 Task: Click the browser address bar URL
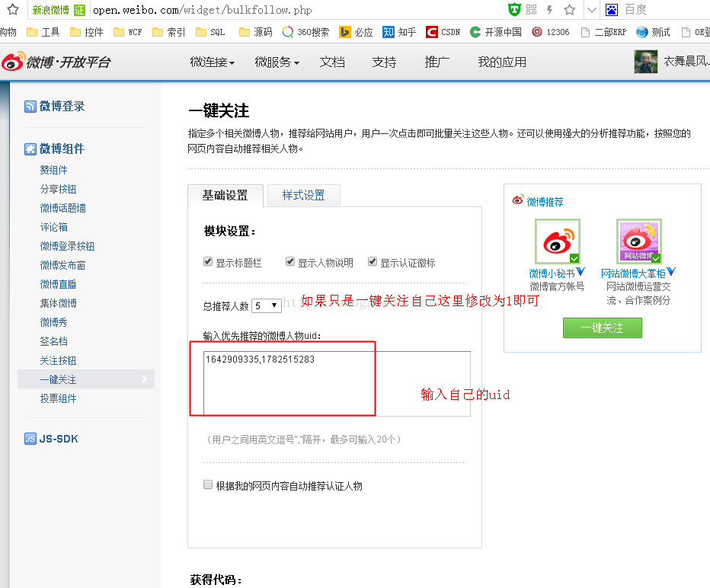[203, 10]
